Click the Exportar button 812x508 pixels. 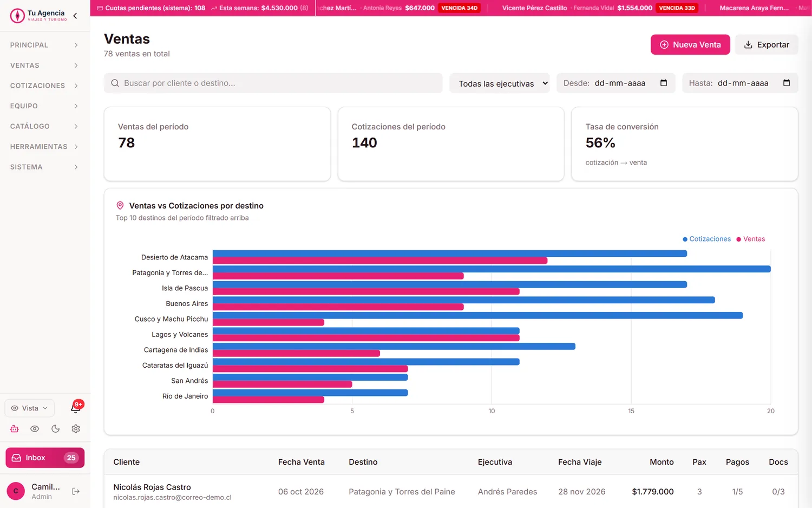(x=767, y=45)
